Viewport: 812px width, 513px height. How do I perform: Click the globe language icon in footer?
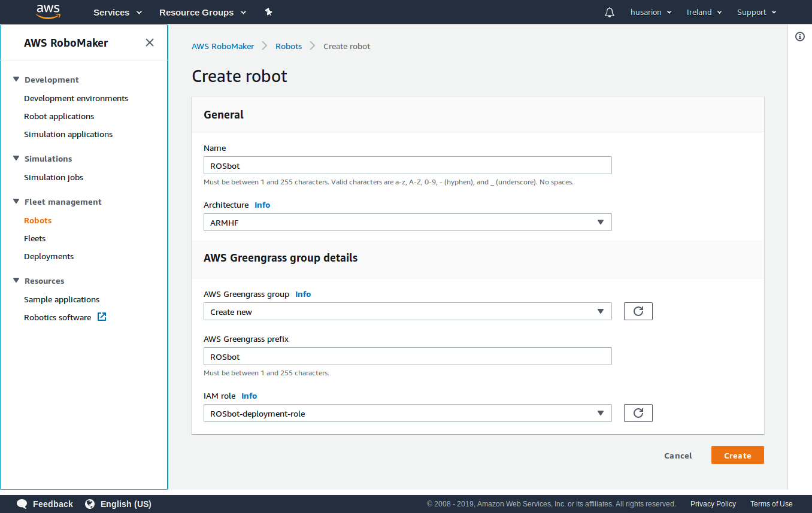90,504
